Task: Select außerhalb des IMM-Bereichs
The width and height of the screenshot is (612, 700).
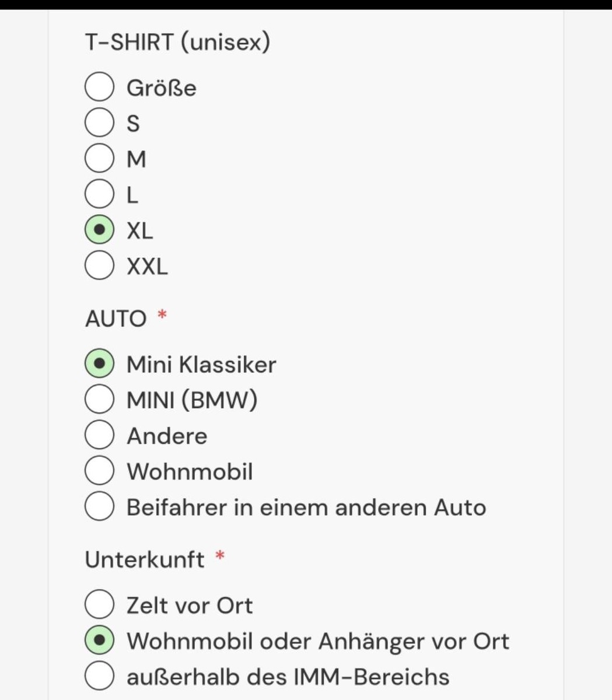Action: point(100,677)
